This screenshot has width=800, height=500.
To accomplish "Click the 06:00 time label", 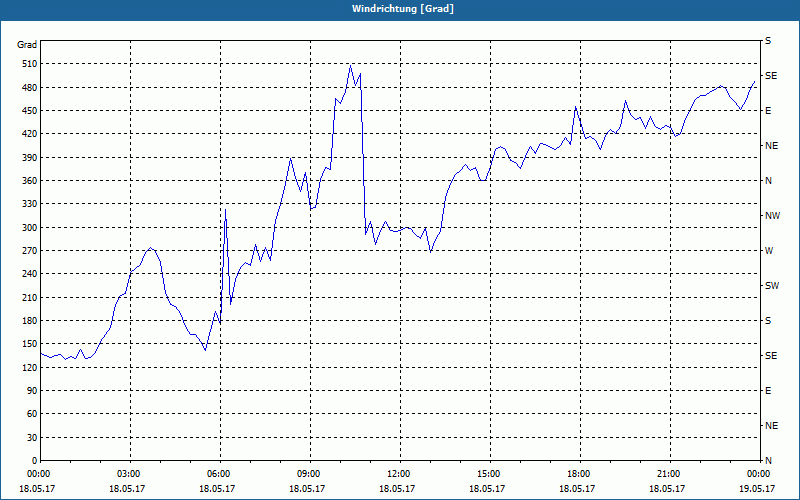I will click(x=220, y=473).
